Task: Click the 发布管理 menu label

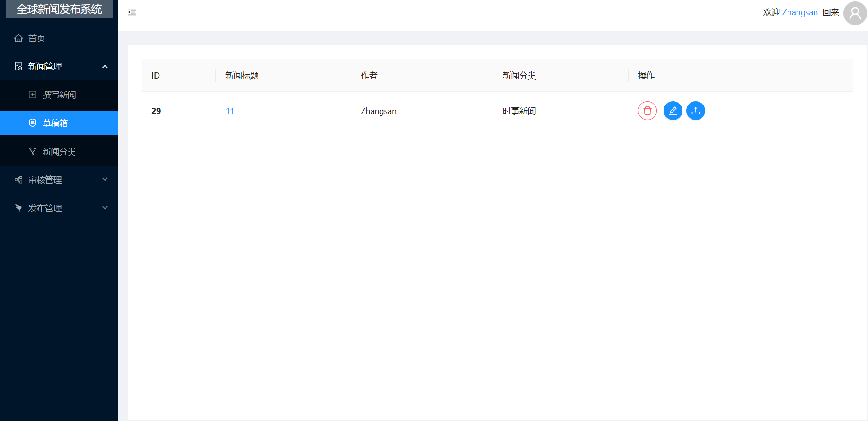Action: [45, 208]
